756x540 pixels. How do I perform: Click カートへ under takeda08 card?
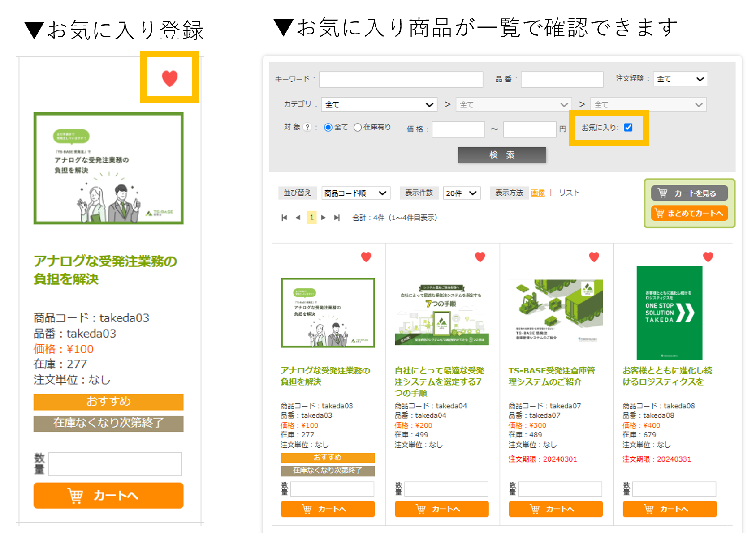[x=670, y=509]
